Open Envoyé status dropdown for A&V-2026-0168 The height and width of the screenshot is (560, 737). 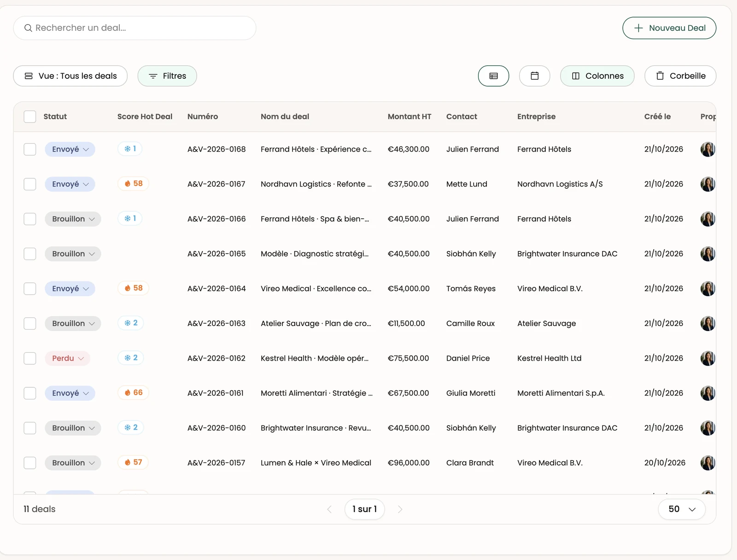pyautogui.click(x=70, y=149)
